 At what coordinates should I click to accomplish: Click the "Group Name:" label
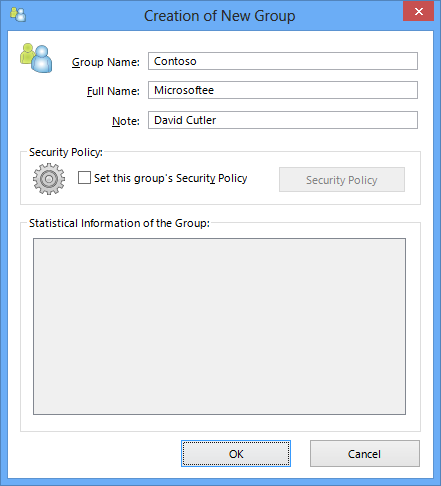tap(106, 62)
